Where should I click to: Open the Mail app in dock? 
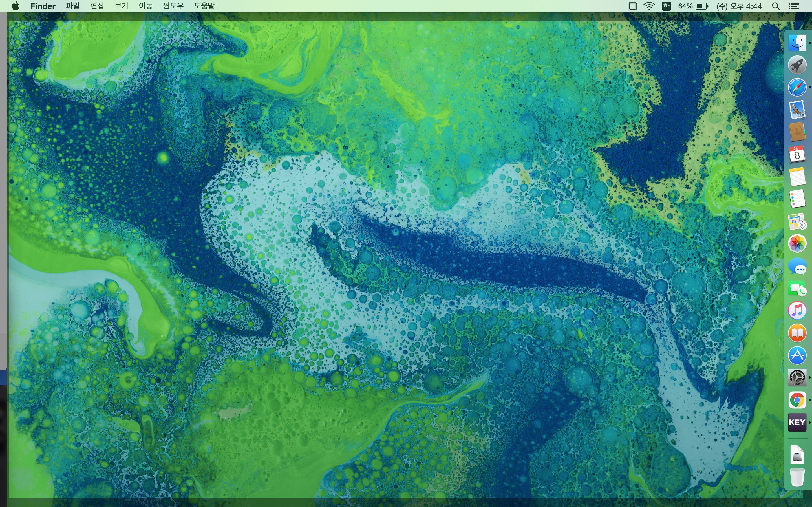797,110
